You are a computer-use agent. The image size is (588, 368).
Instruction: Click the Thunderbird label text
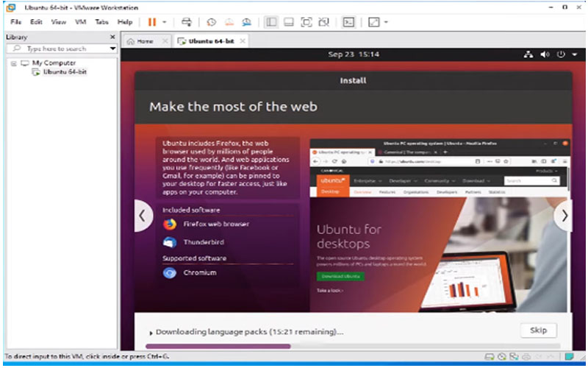pyautogui.click(x=204, y=242)
